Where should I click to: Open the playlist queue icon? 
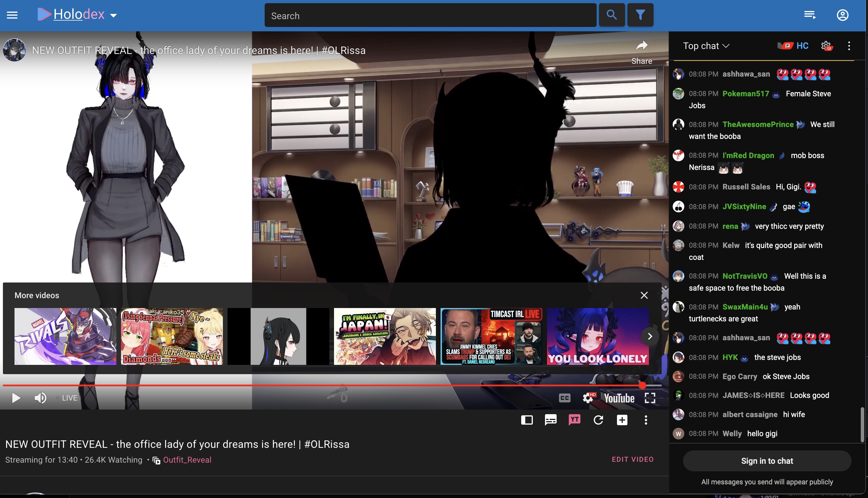pyautogui.click(x=809, y=15)
